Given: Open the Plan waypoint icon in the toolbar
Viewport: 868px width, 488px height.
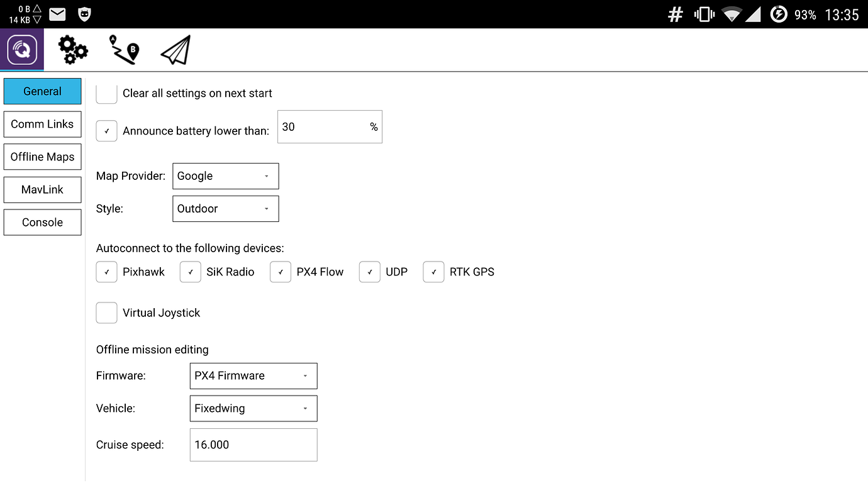Looking at the screenshot, I should pyautogui.click(x=124, y=49).
